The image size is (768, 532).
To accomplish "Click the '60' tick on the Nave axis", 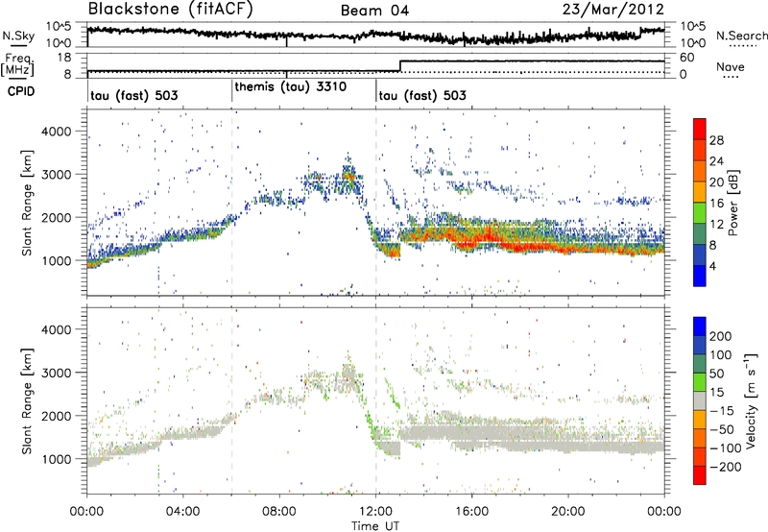I will [686, 58].
